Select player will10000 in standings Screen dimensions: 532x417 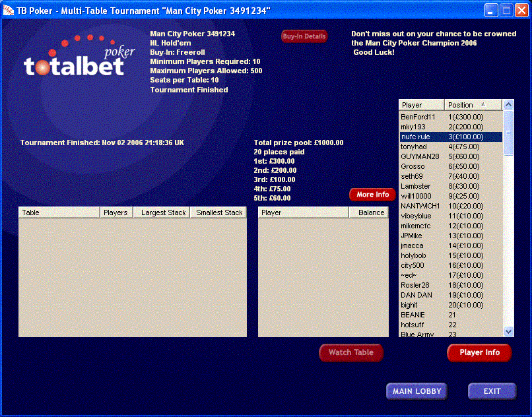(416, 196)
